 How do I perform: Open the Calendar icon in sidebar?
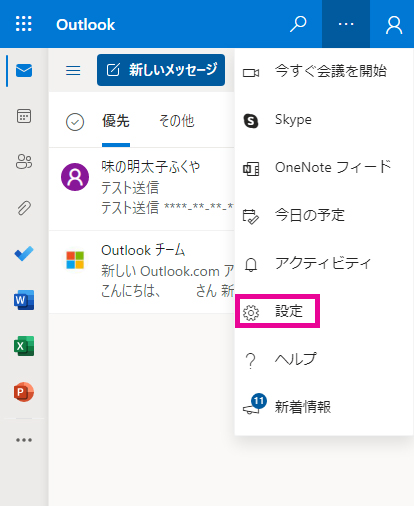pyautogui.click(x=24, y=116)
